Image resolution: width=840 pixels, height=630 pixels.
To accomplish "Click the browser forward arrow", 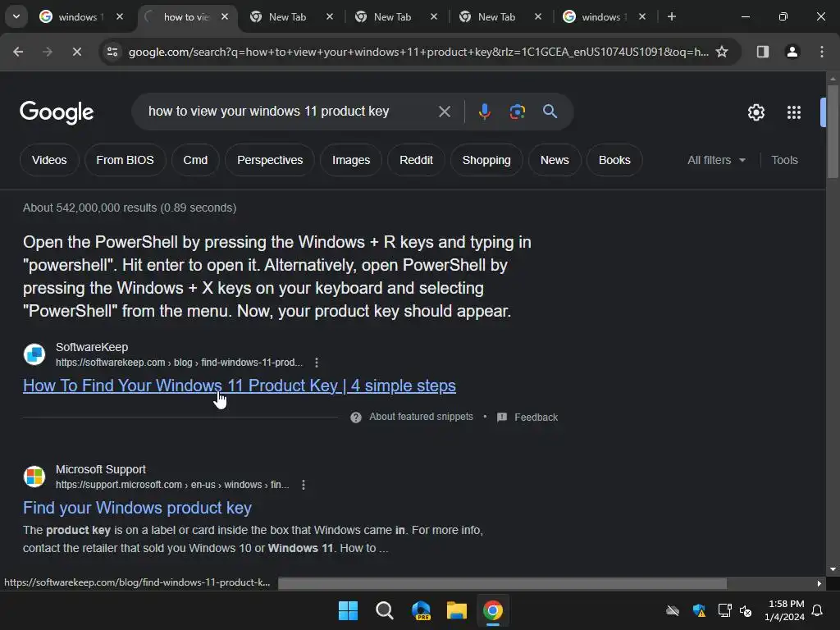I will pos(48,52).
